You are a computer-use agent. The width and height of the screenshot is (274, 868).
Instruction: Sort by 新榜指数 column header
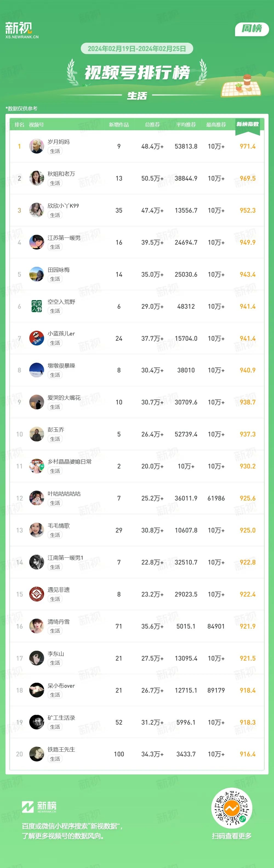point(248,124)
